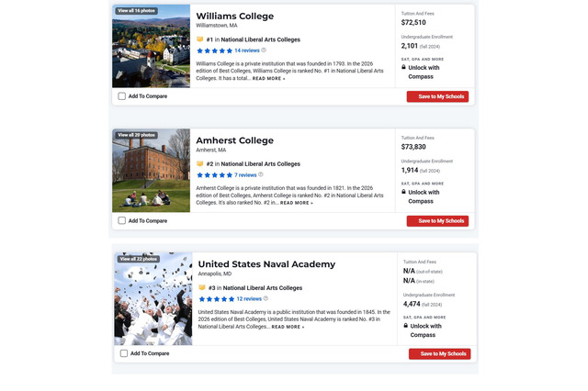Click the ranking badge icon for Williams College

tap(200, 39)
